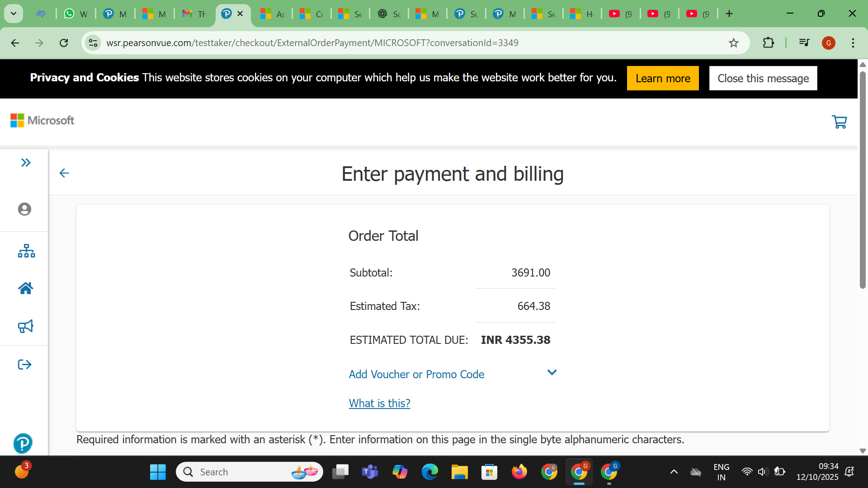
Task: Expand Add Voucher or Promo Code
Action: [416, 374]
